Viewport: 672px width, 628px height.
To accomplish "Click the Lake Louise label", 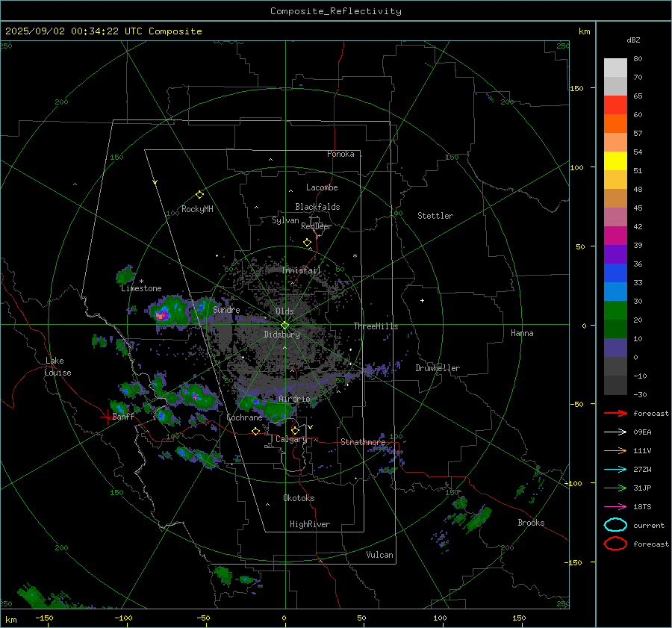I will point(57,367).
